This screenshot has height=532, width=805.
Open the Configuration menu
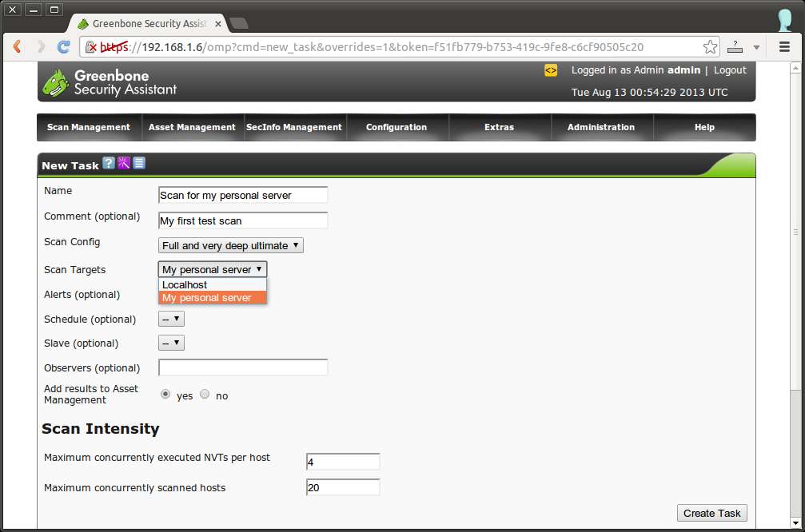(397, 127)
